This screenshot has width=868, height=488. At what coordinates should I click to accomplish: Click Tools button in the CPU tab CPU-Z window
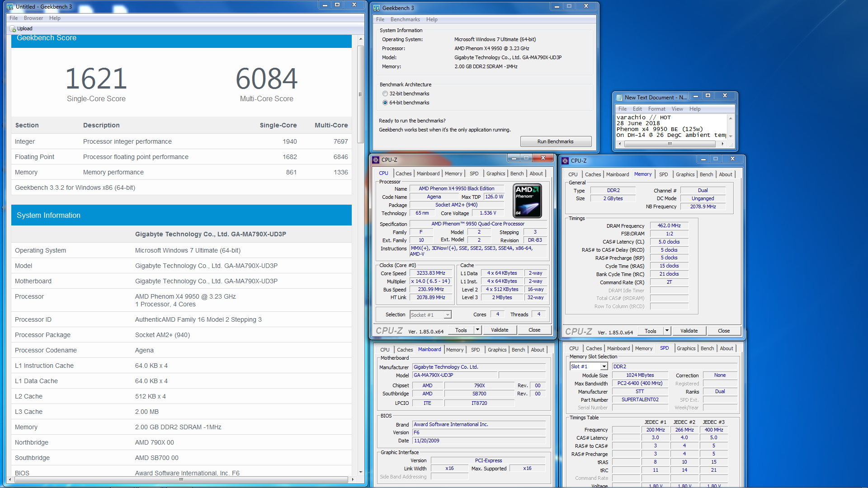[461, 330]
